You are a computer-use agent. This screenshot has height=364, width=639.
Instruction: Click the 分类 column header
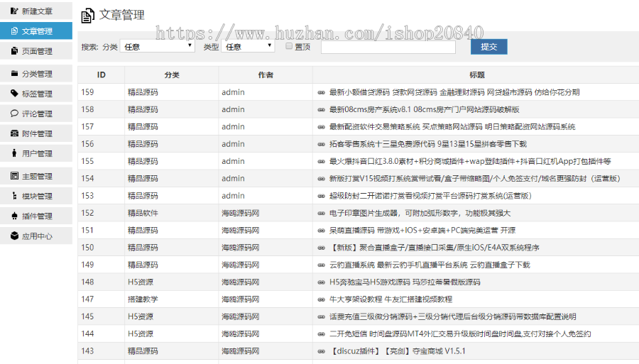172,75
